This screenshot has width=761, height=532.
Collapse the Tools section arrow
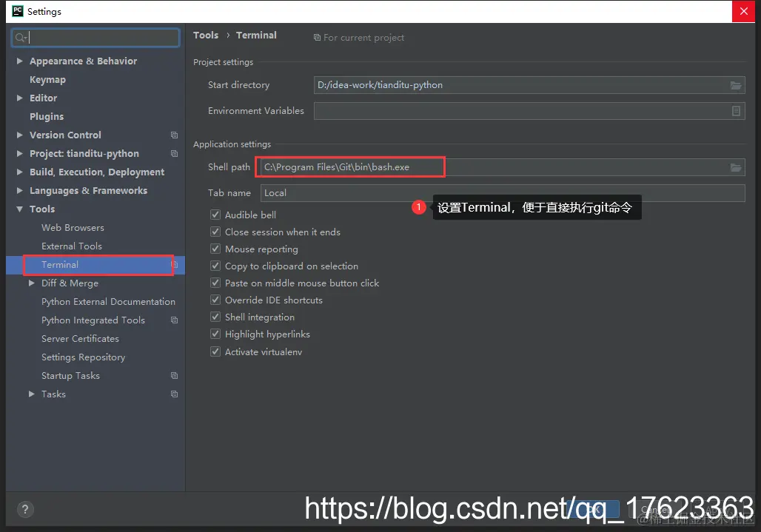(20, 209)
